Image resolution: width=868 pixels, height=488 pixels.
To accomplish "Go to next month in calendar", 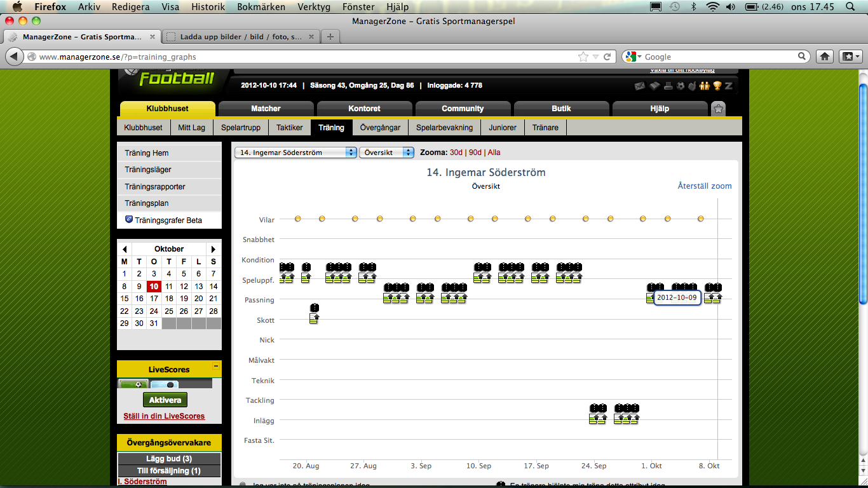I will (214, 249).
